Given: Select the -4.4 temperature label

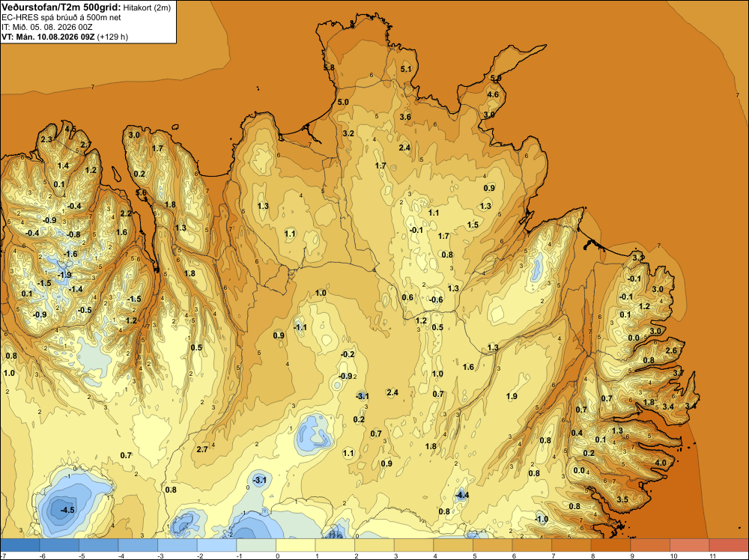Looking at the screenshot, I should tap(462, 495).
